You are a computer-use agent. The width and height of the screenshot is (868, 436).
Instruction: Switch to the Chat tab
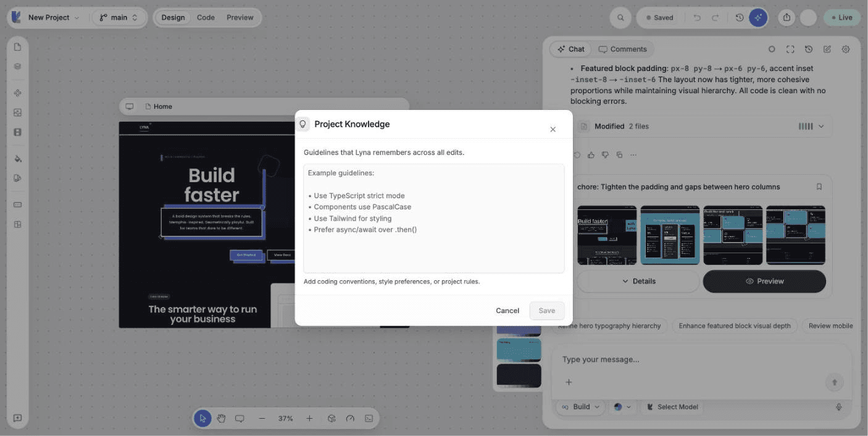570,49
